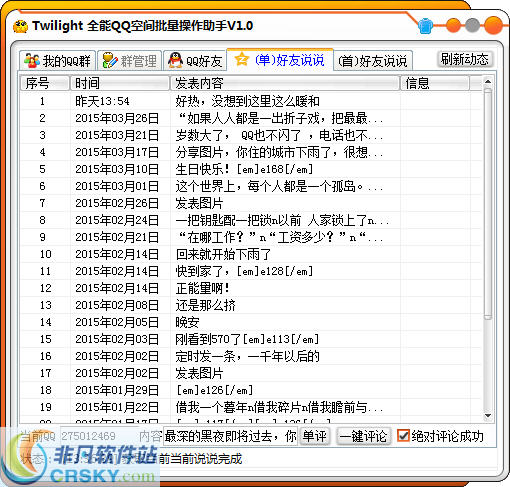Click the Twilight app logo icon
Image resolution: width=510 pixels, height=487 pixels.
tap(20, 26)
